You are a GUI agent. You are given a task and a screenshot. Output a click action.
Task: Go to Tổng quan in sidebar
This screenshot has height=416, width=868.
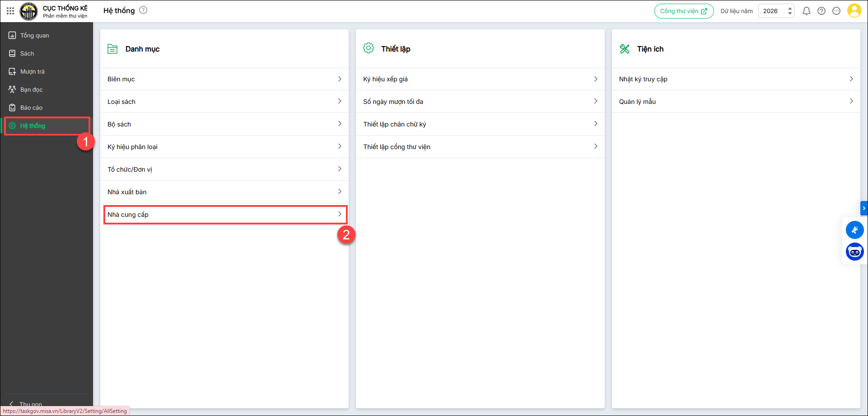click(x=34, y=35)
